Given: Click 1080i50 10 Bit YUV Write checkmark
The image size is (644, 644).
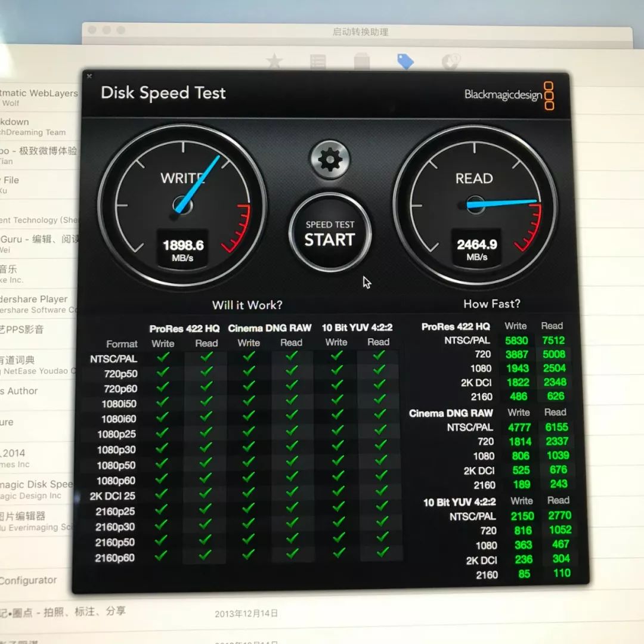Looking at the screenshot, I should (x=337, y=401).
